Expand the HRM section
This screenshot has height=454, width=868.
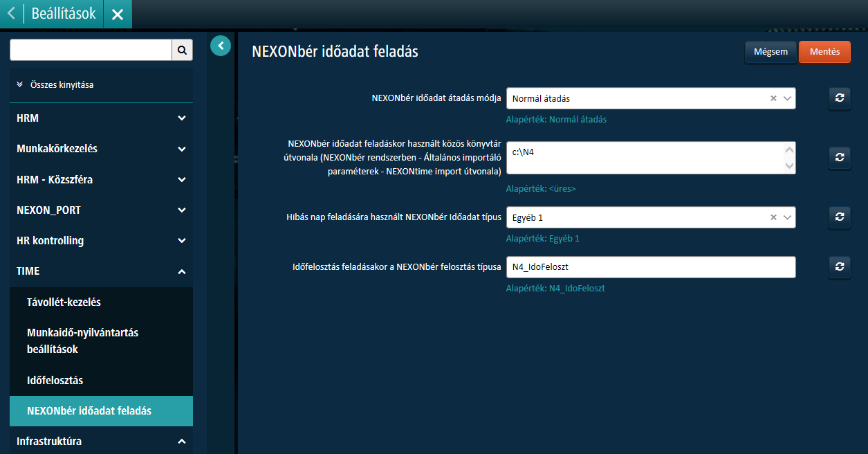coord(101,118)
